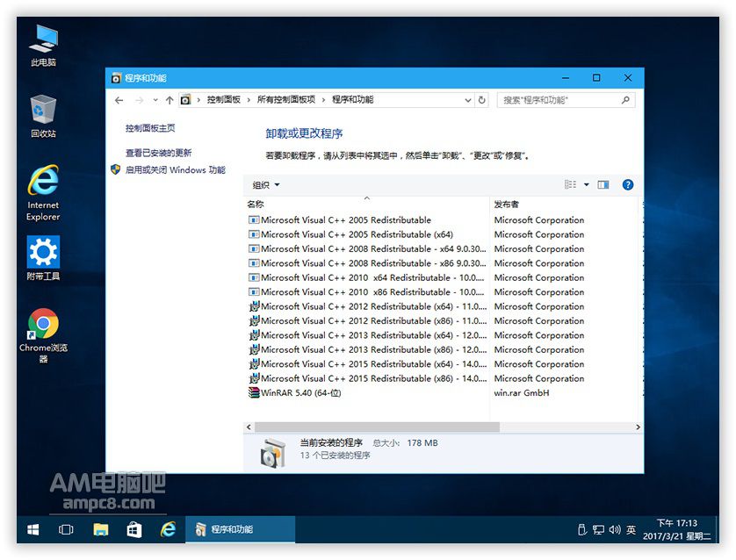The height and width of the screenshot is (560, 736).
Task: Open Task View on the taskbar
Action: click(66, 530)
